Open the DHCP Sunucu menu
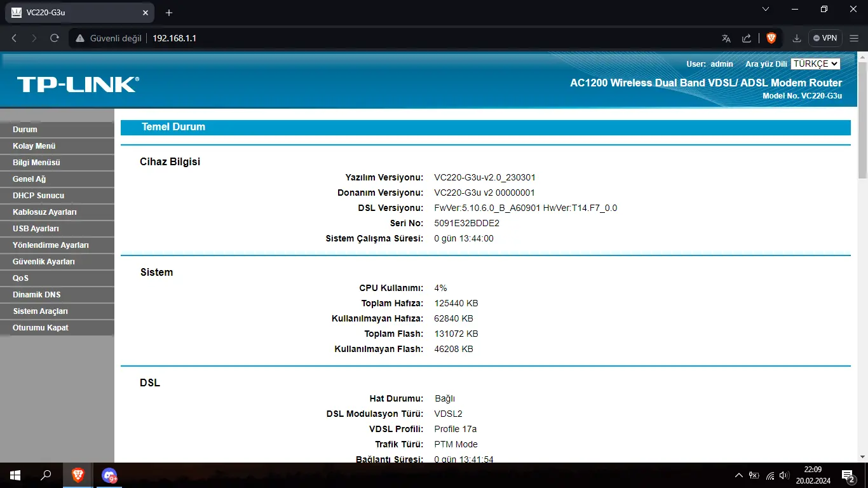 tap(57, 196)
